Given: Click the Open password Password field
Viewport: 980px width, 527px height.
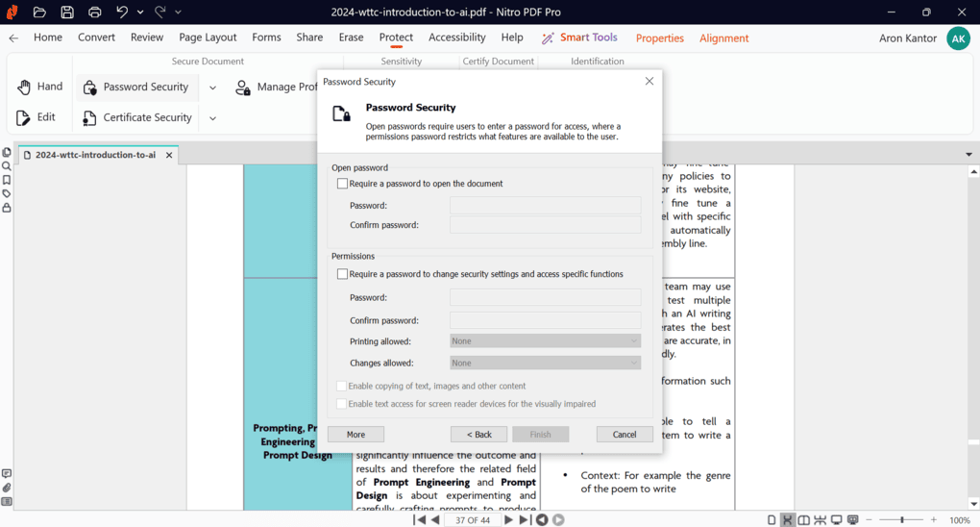Looking at the screenshot, I should click(x=545, y=205).
